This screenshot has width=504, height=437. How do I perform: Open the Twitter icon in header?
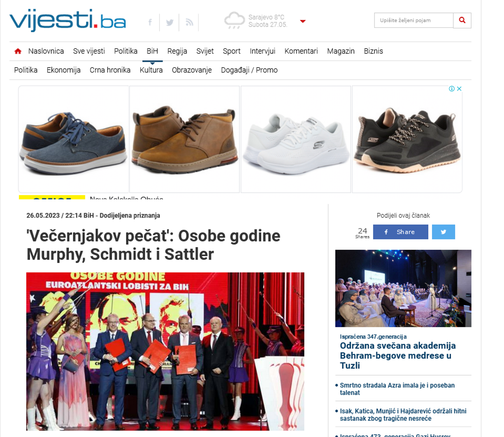tap(169, 22)
